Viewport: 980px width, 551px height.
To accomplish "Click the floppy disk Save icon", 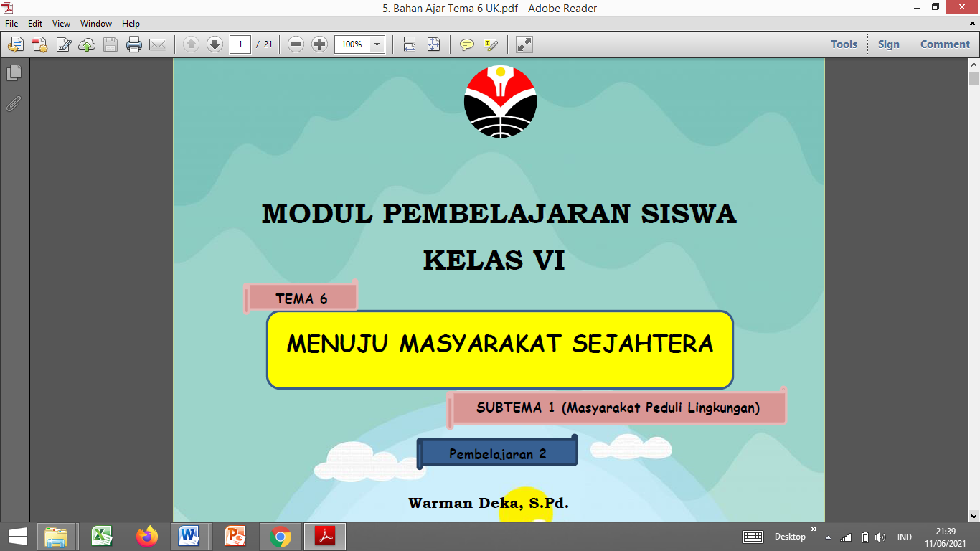I will point(110,44).
